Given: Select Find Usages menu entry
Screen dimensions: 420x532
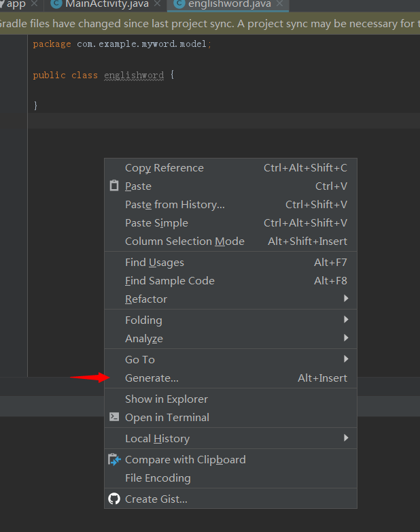Looking at the screenshot, I should pyautogui.click(x=154, y=263).
